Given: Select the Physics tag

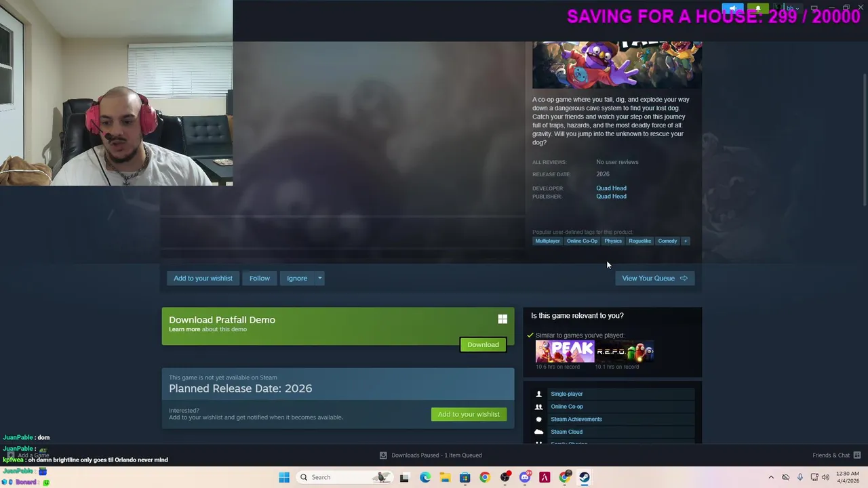Looking at the screenshot, I should pyautogui.click(x=613, y=241).
